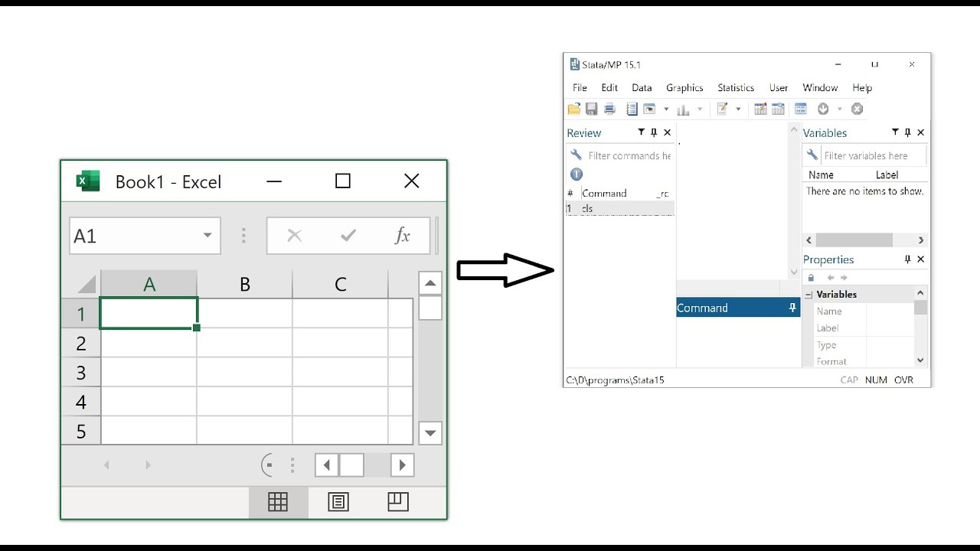This screenshot has height=551, width=980.
Task: Collapse the Variables group in Properties panel
Action: coord(808,295)
